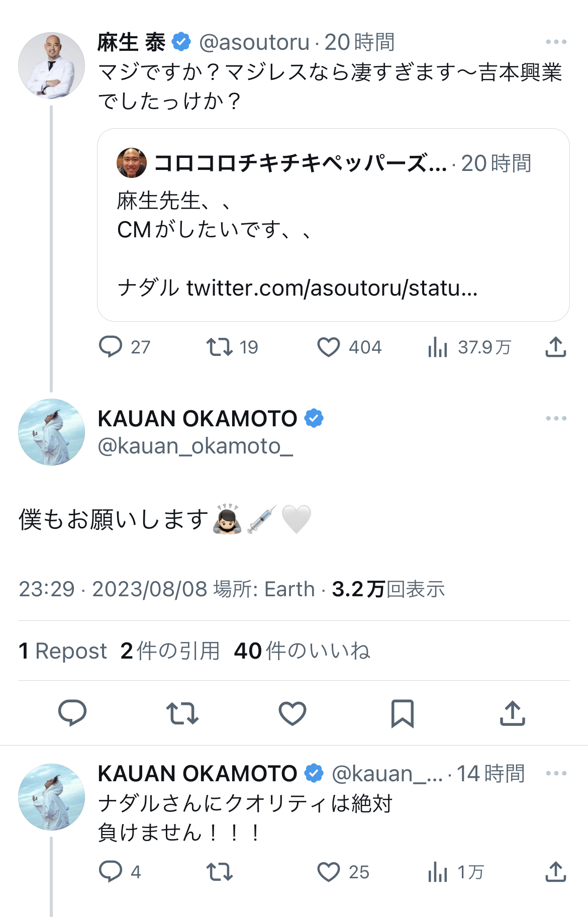Open more options on 麻生 泰's tweet
The image size is (588, 917).
tap(556, 42)
